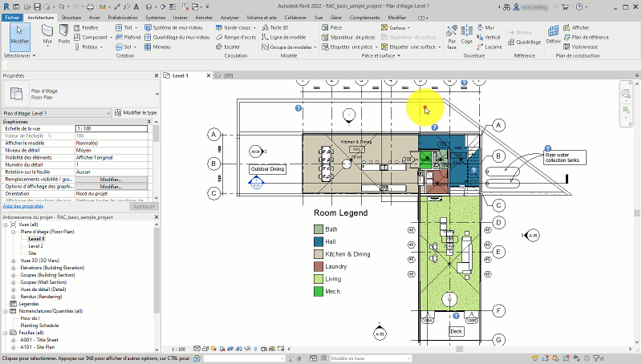Click the Living green legend swatch
This screenshot has height=364, width=642.
click(319, 279)
